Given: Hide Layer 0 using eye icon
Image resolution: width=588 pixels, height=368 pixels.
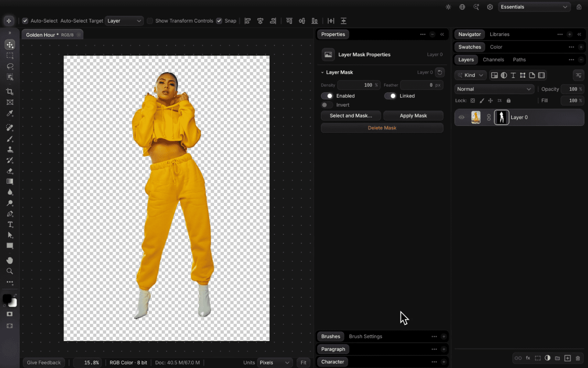Looking at the screenshot, I should 462,117.
